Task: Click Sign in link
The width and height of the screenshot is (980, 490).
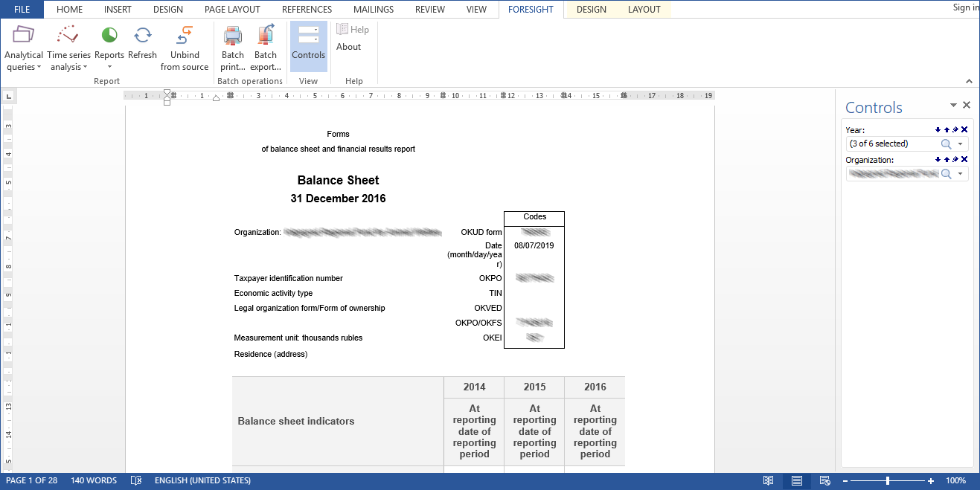Action: 966,7
